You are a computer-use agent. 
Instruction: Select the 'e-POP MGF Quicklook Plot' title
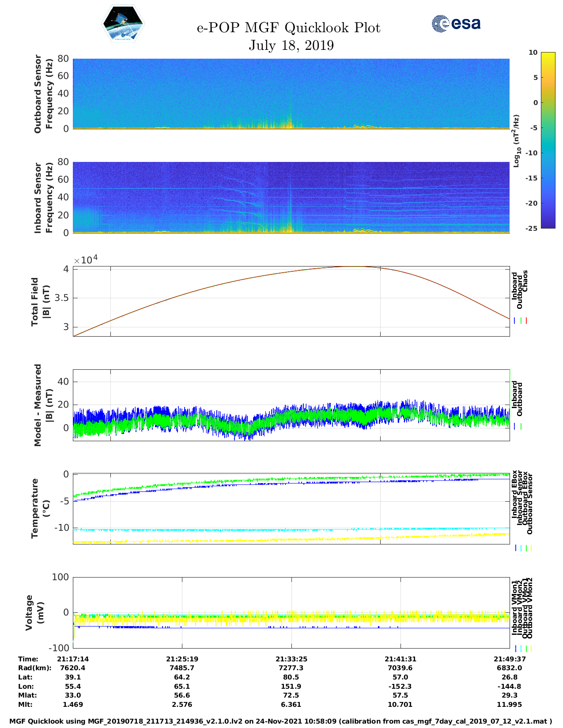point(288,28)
